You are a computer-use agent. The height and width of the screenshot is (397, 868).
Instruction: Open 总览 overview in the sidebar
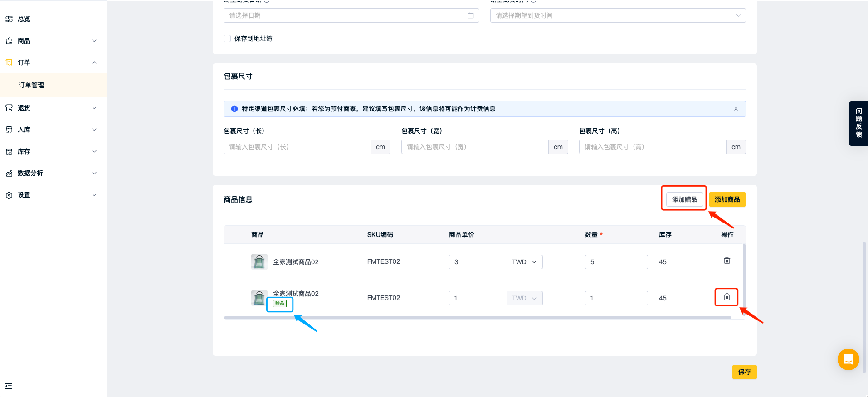click(x=24, y=19)
